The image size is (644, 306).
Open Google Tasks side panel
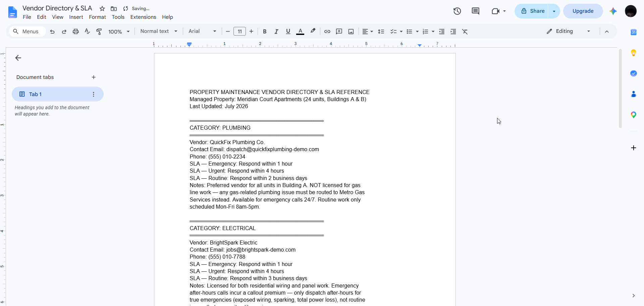(x=633, y=73)
